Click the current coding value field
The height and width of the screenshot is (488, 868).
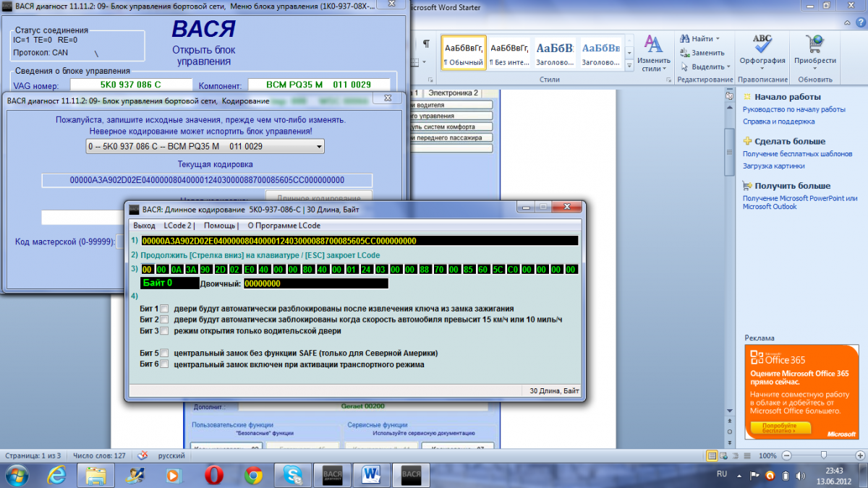(207, 180)
